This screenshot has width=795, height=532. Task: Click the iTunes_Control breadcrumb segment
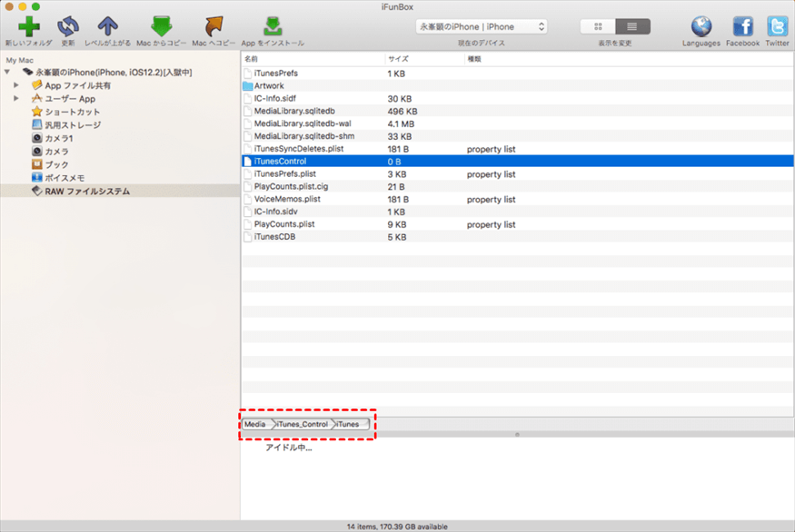click(x=303, y=424)
